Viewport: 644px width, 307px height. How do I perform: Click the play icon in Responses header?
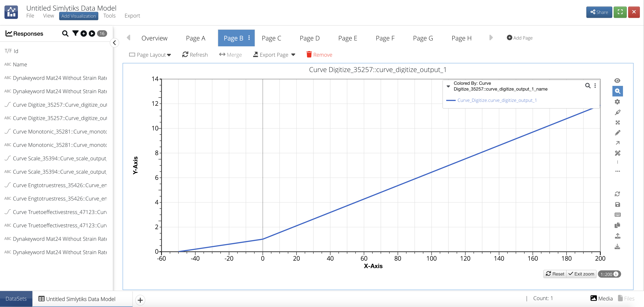(x=92, y=33)
